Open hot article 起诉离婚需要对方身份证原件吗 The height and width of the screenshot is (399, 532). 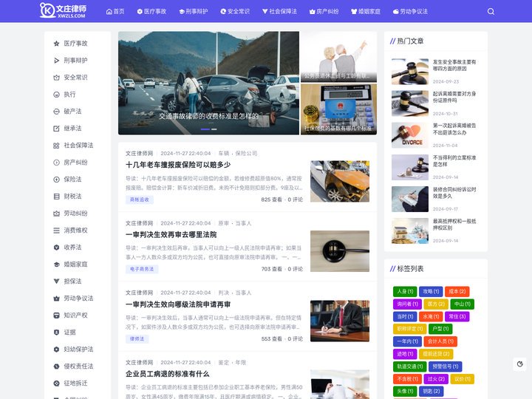click(454, 97)
